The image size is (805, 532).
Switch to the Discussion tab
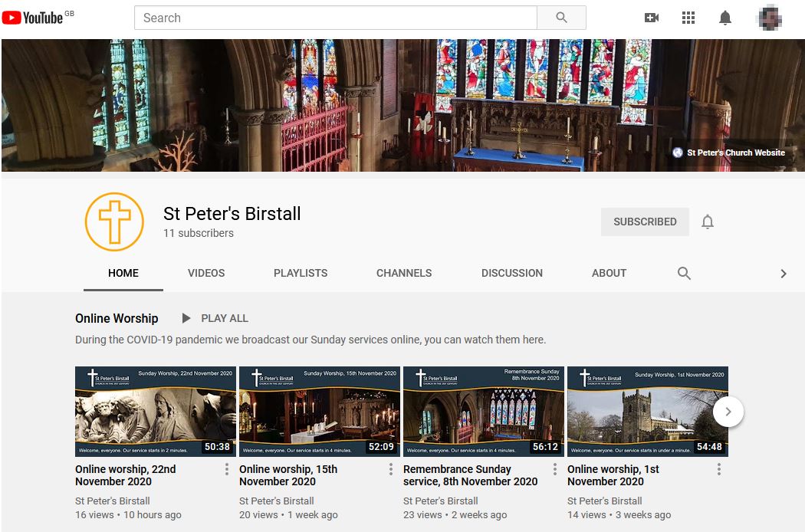[512, 273]
